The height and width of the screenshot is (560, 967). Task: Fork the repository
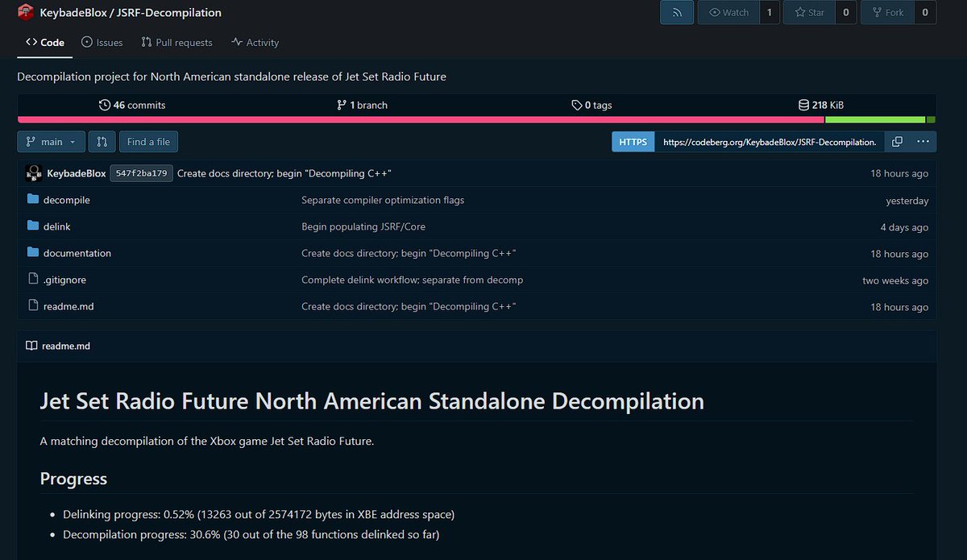click(887, 12)
